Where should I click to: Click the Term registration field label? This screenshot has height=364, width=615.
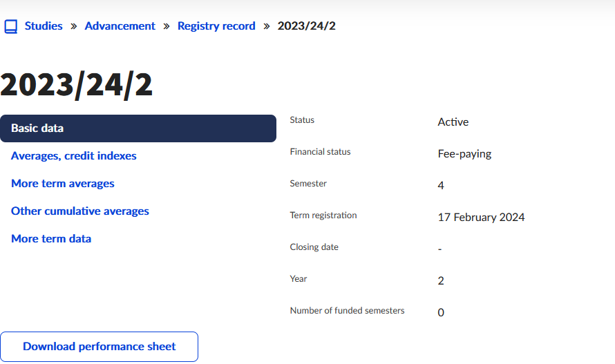click(323, 215)
